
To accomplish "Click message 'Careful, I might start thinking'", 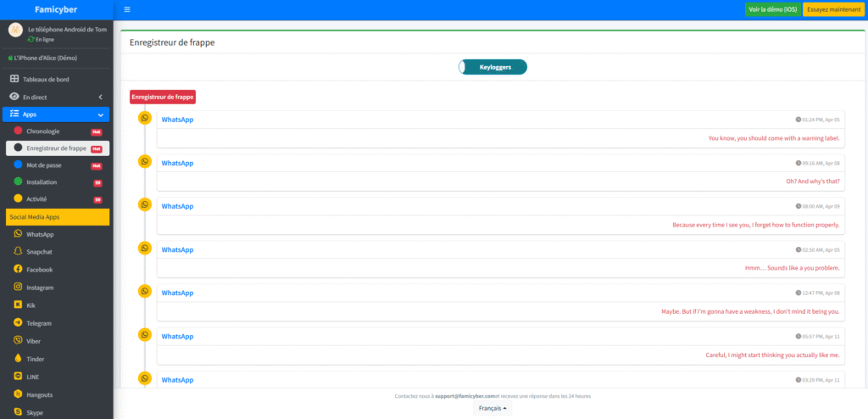I will [773, 355].
